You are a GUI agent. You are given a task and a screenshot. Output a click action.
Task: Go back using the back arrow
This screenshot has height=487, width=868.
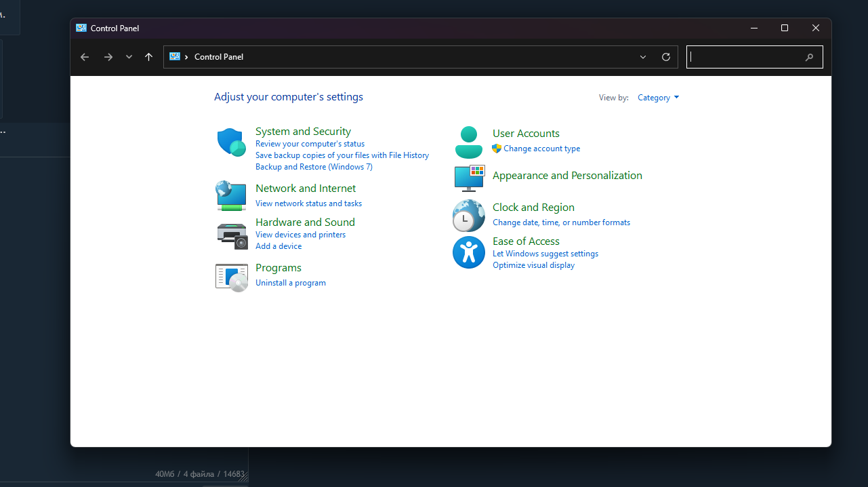pyautogui.click(x=85, y=57)
